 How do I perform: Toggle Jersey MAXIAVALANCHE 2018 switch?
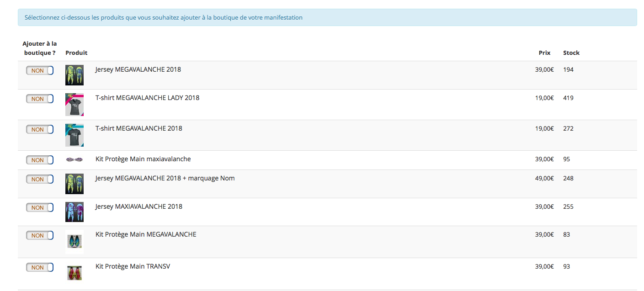(40, 207)
